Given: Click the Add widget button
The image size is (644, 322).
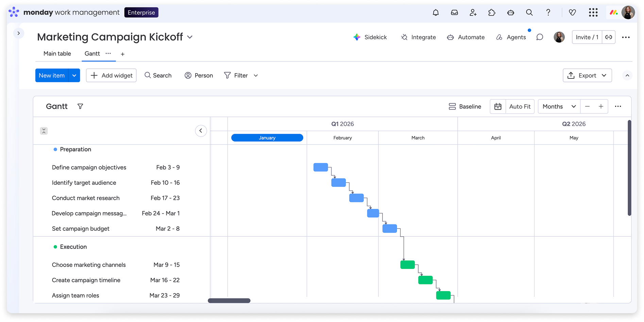Looking at the screenshot, I should click(x=111, y=75).
